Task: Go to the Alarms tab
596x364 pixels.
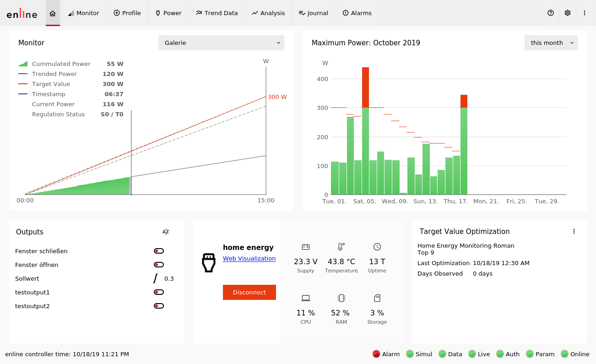Action: pyautogui.click(x=357, y=13)
